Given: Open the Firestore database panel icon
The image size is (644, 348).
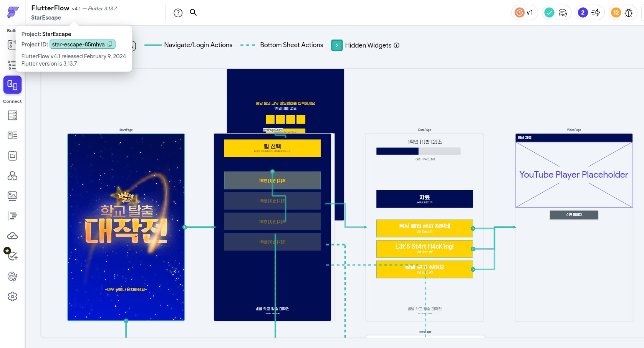Looking at the screenshot, I should [x=12, y=115].
